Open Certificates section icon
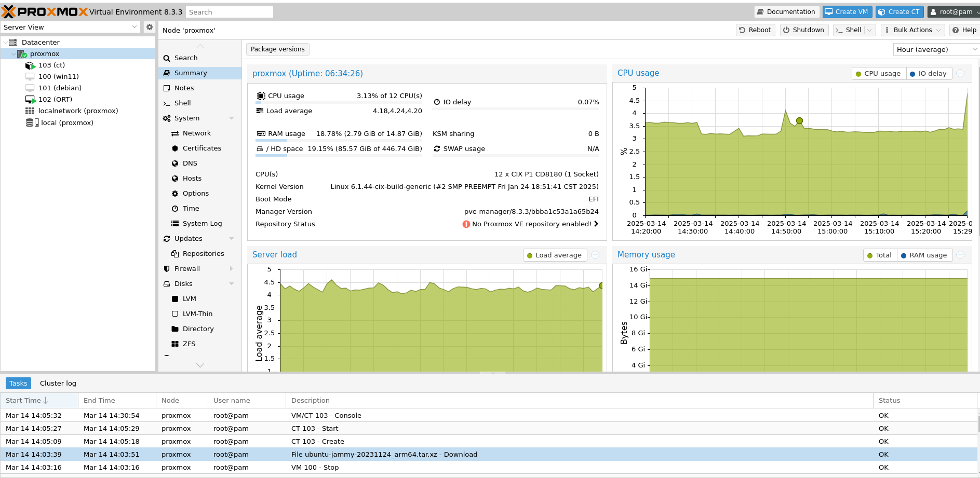980x478 pixels. pyautogui.click(x=175, y=148)
